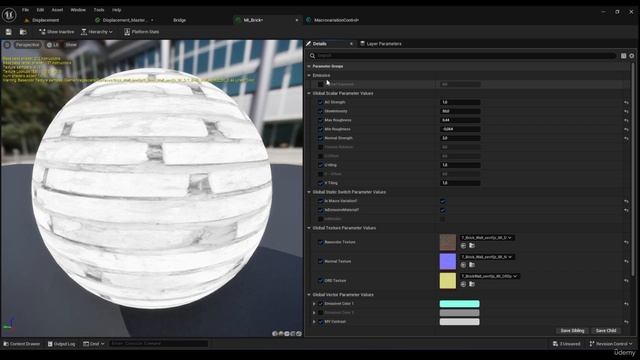Open the ORD Texture asset dropdown
The image size is (640, 360).
489,276
